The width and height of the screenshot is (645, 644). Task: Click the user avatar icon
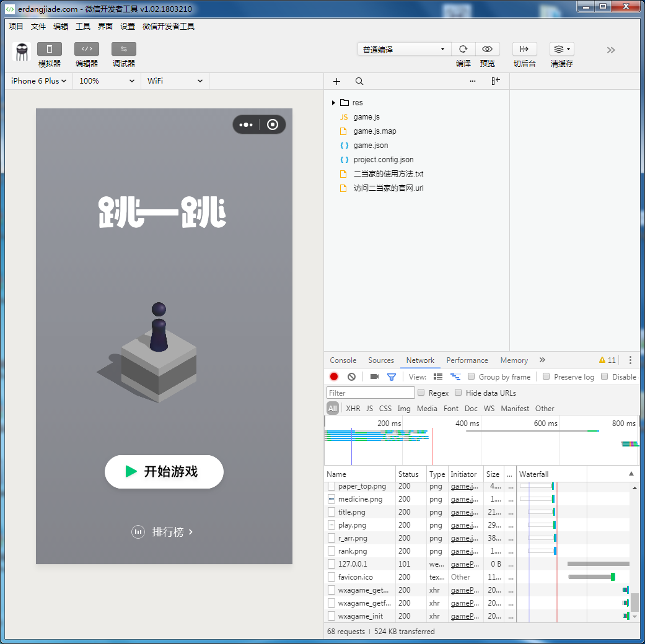point(22,52)
